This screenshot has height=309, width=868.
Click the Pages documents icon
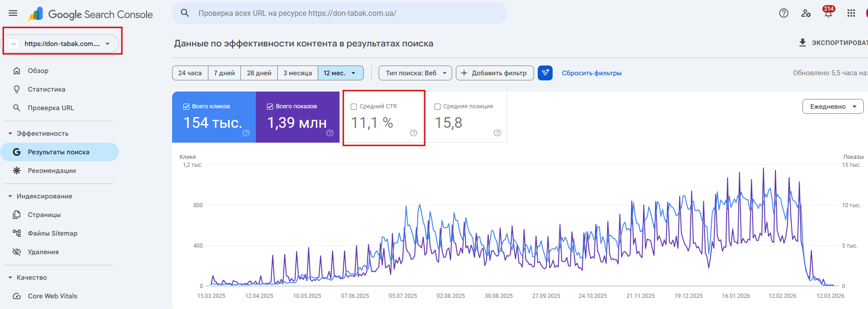tap(17, 215)
